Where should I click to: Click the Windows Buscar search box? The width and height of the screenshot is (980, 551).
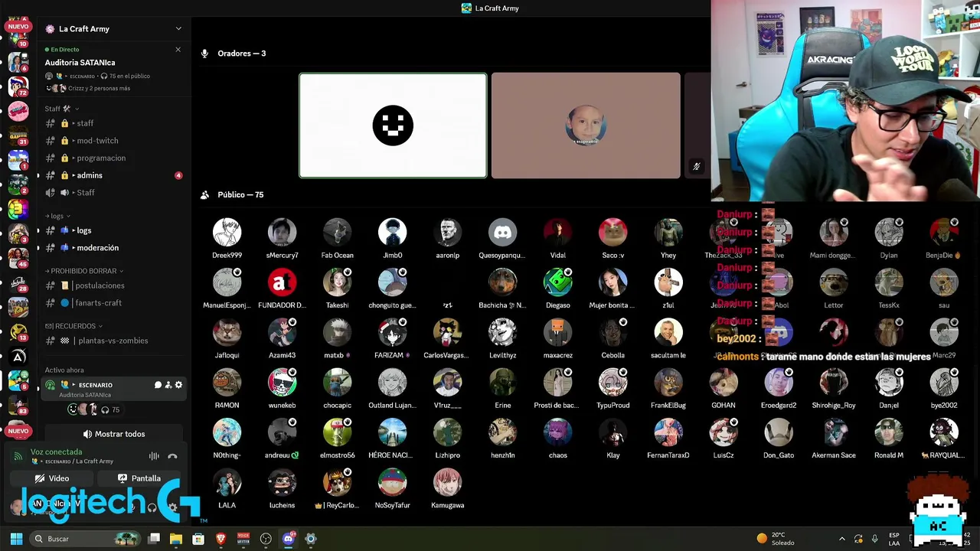pyautogui.click(x=86, y=539)
